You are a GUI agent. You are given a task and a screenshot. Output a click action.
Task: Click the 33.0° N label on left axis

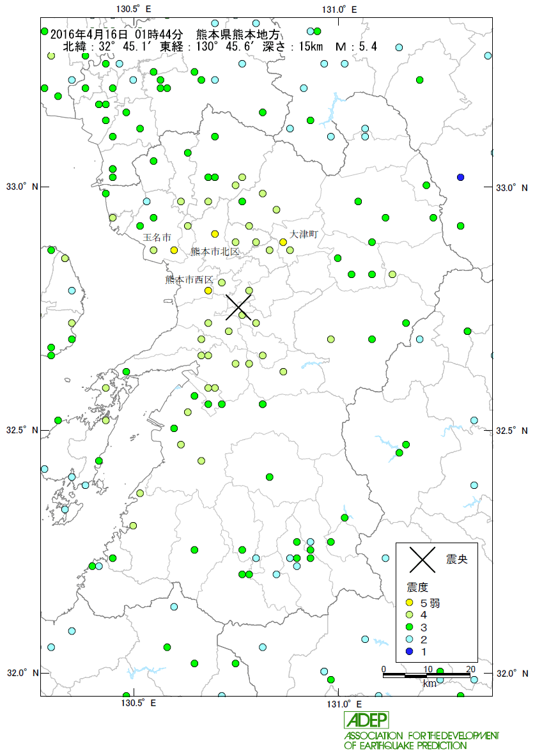tap(22, 187)
